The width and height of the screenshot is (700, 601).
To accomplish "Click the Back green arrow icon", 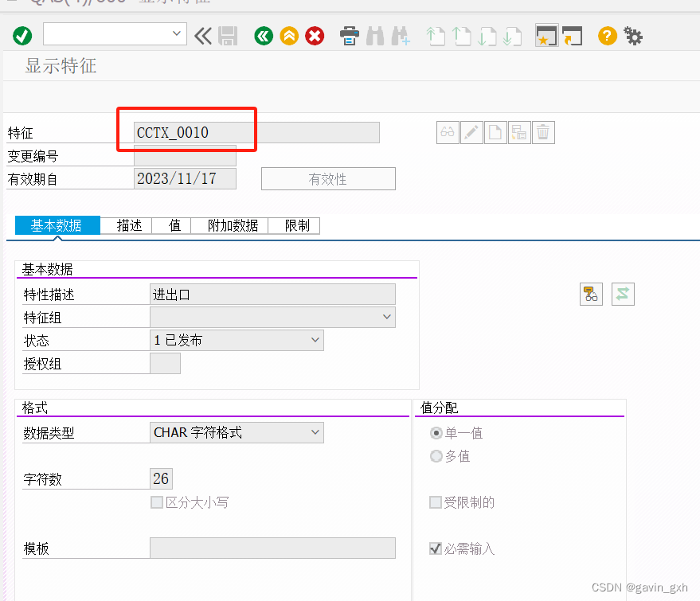I will tap(263, 36).
